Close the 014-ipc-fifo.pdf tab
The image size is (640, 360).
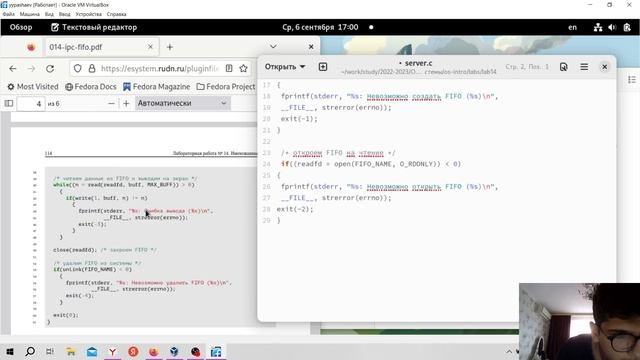(x=150, y=47)
